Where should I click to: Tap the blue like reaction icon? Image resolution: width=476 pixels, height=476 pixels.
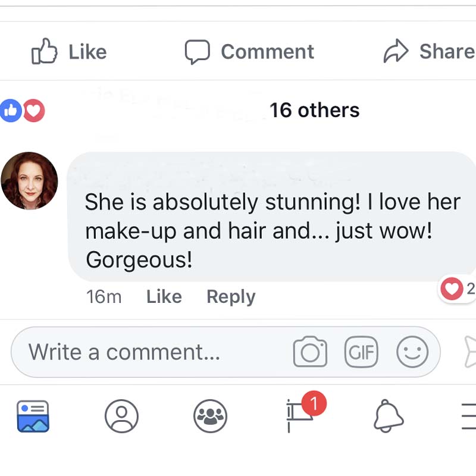coord(11,111)
